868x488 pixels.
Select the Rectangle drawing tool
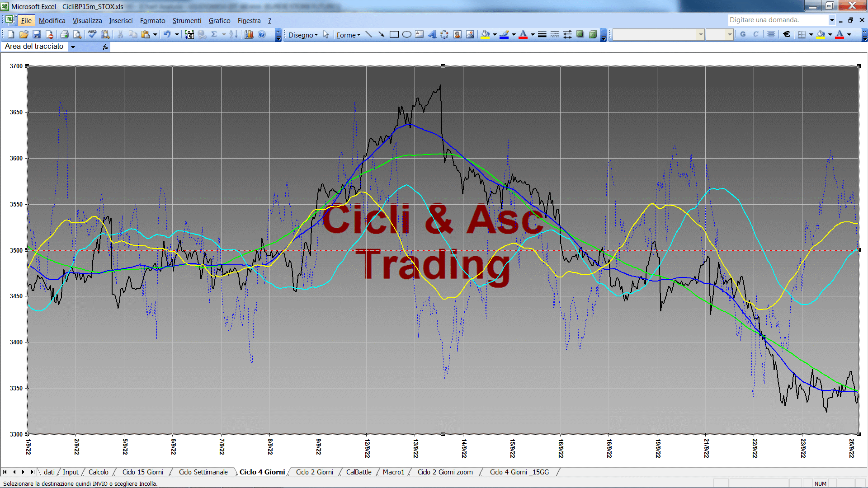pos(394,34)
